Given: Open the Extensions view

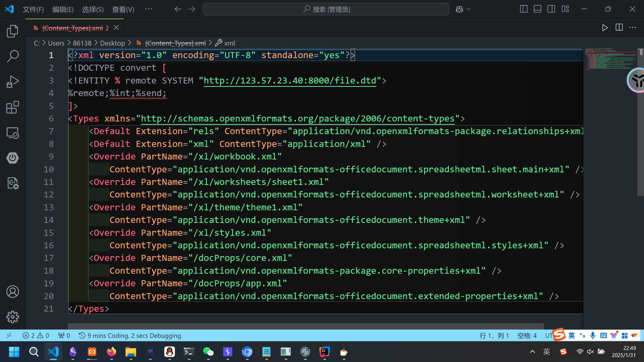Looking at the screenshot, I should click(12, 107).
